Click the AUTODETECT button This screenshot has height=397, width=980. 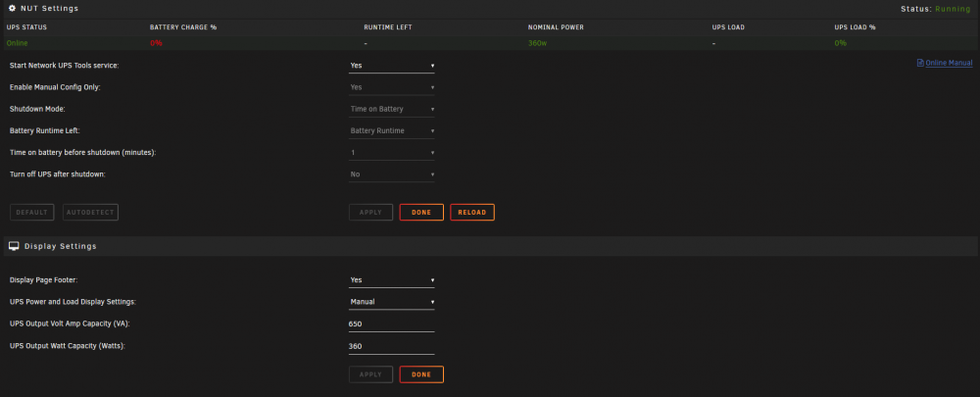(x=90, y=213)
